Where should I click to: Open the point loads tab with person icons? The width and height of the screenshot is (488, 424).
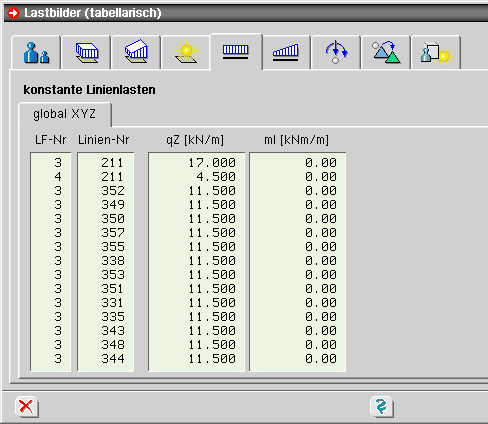pyautogui.click(x=36, y=53)
